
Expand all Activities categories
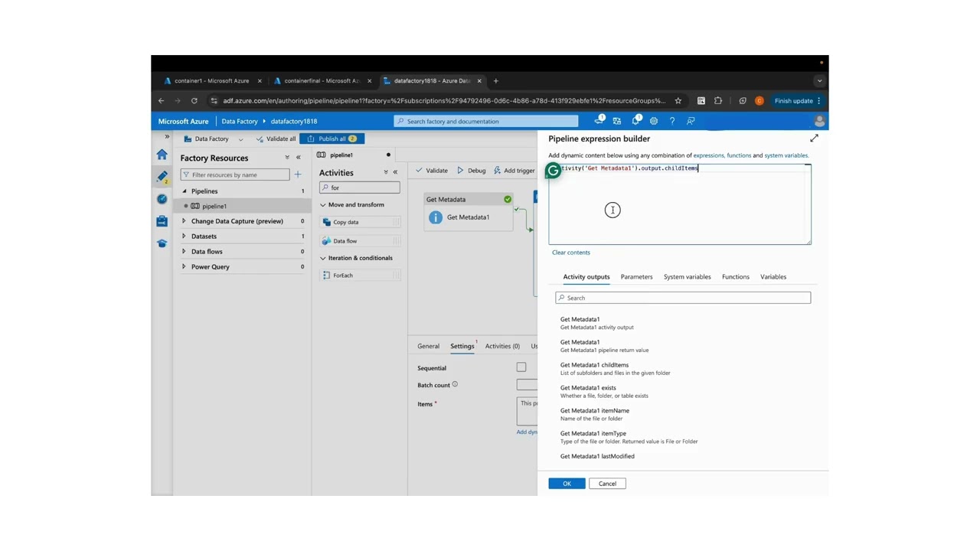(x=386, y=172)
